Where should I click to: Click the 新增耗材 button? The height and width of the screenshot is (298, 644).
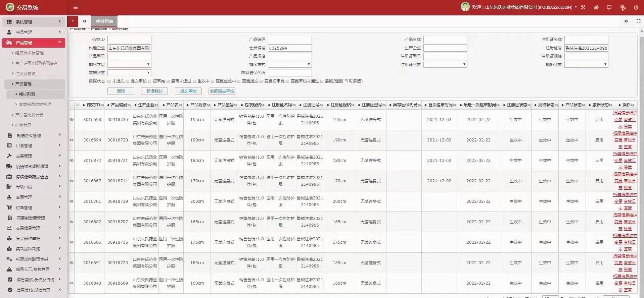154,91
